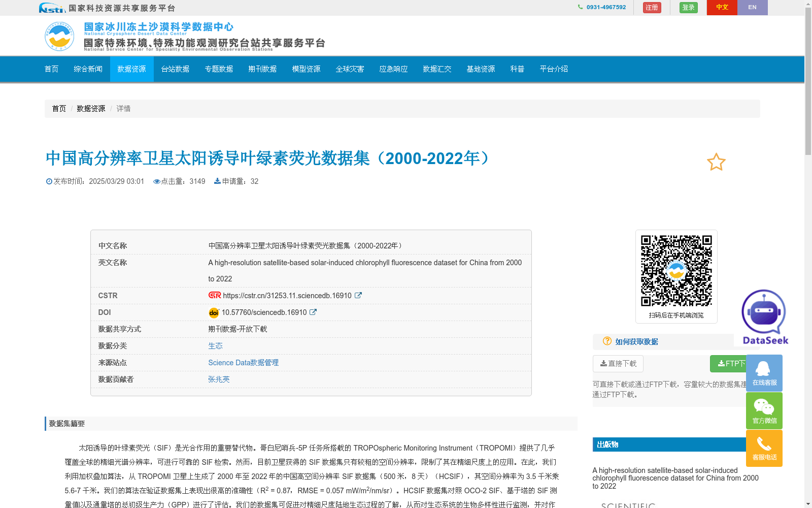
Task: Open the 综合新闻 menu item
Action: click(x=88, y=69)
